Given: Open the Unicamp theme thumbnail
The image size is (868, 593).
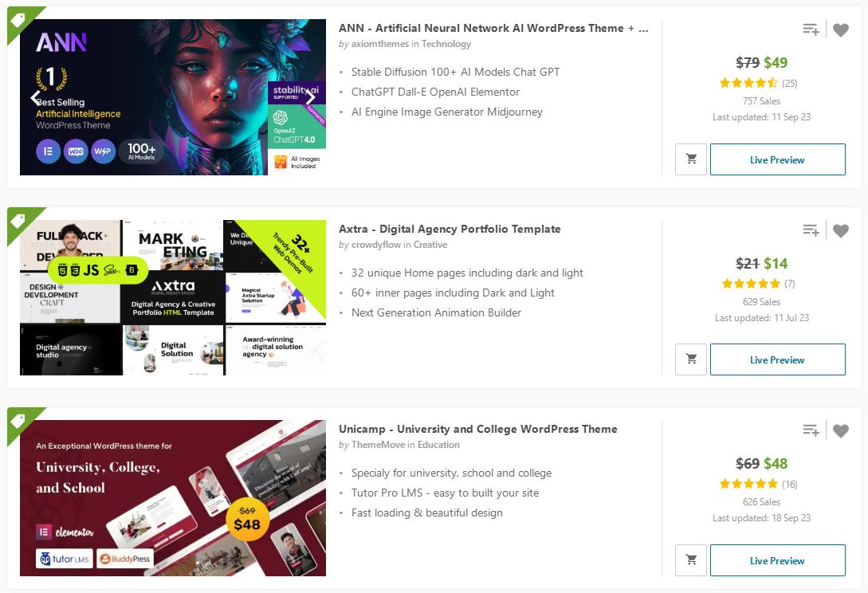Looking at the screenshot, I should click(x=173, y=498).
